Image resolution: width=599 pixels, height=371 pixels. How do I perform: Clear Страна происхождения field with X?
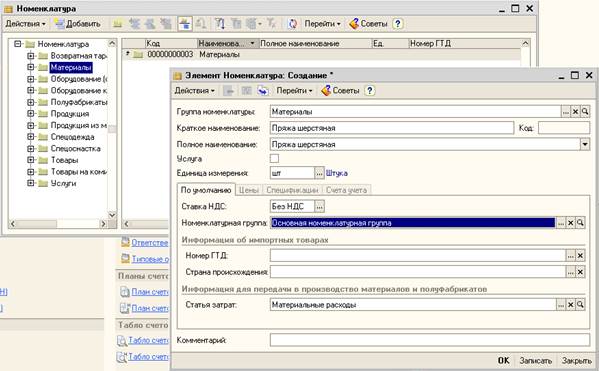point(580,272)
